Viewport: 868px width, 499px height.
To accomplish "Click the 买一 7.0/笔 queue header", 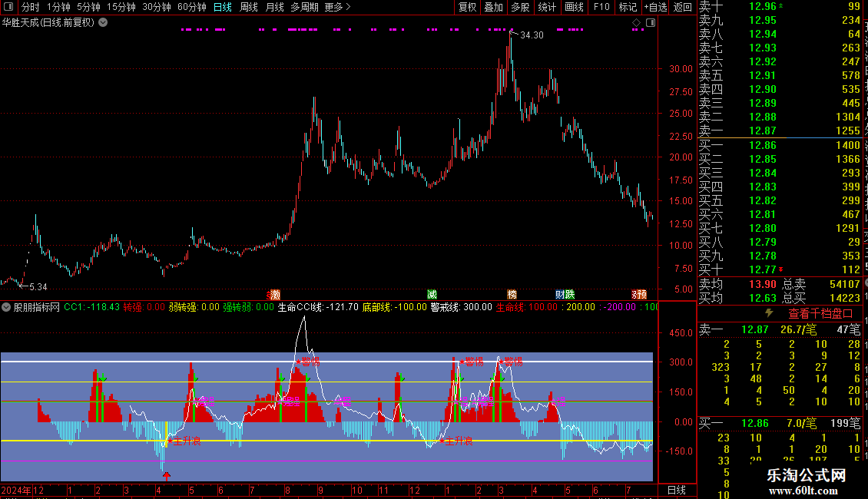I will 780,424.
